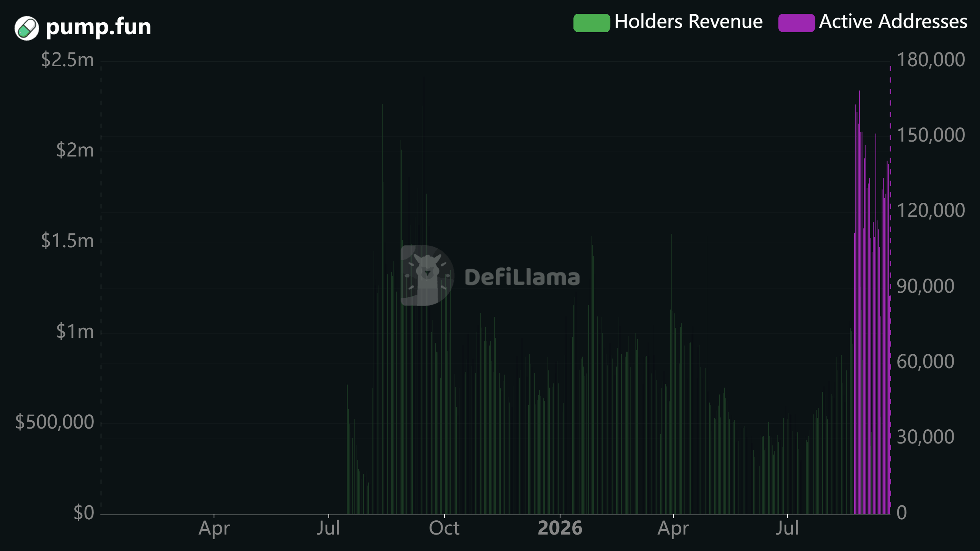Click the $500,000 left axis label

pyautogui.click(x=55, y=422)
